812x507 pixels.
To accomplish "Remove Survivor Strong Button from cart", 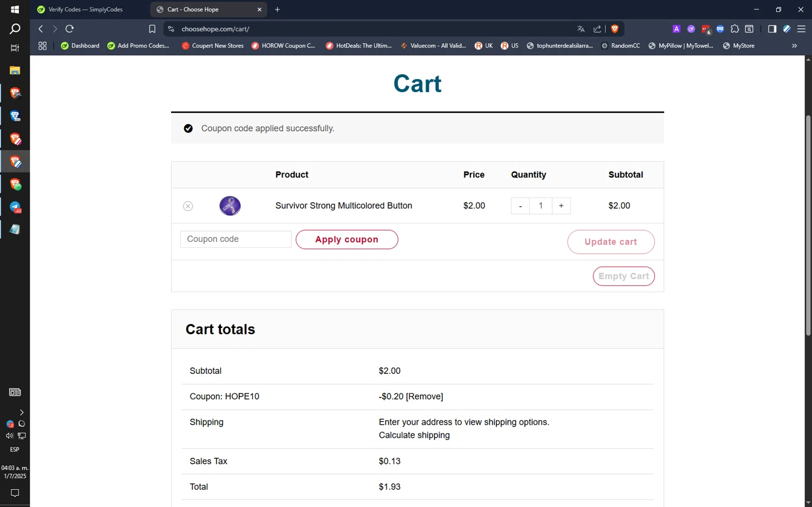I will click(188, 206).
